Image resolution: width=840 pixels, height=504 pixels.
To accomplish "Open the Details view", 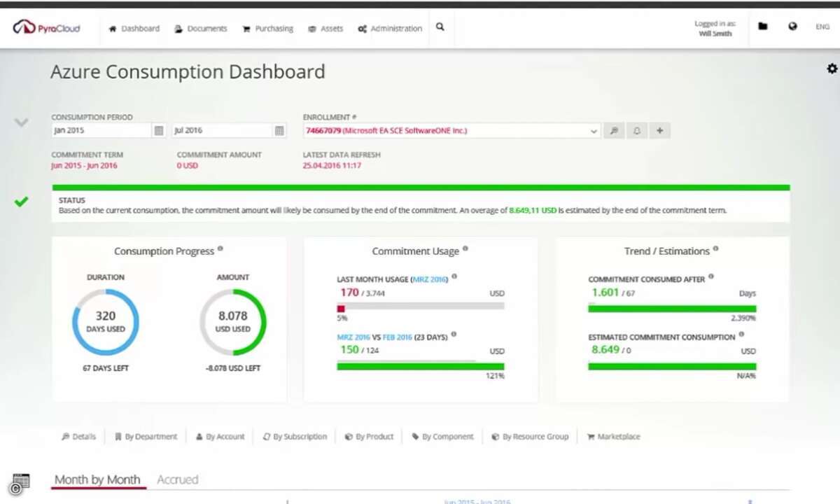I will point(78,437).
